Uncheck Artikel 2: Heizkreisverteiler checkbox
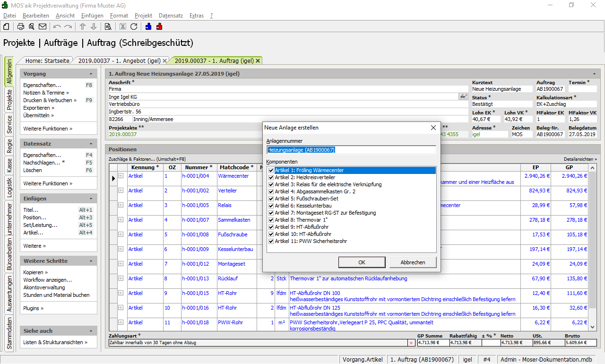605x364 pixels. (271, 177)
